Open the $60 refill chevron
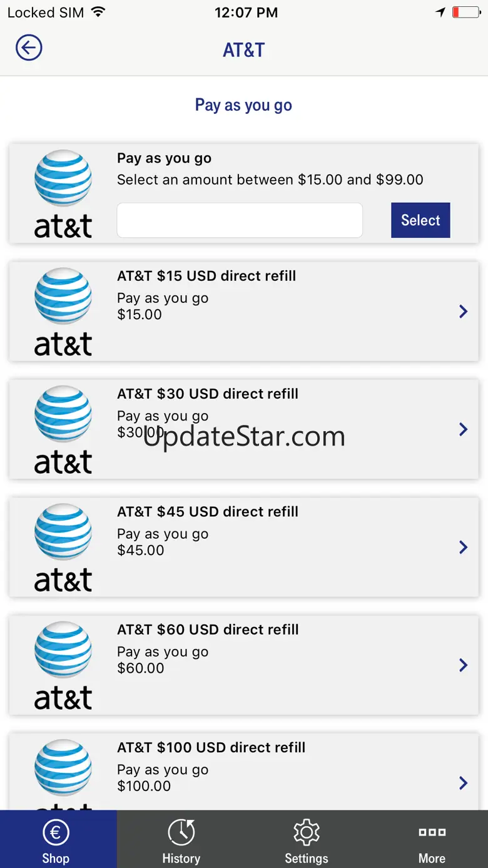The image size is (488, 868). pos(463,665)
